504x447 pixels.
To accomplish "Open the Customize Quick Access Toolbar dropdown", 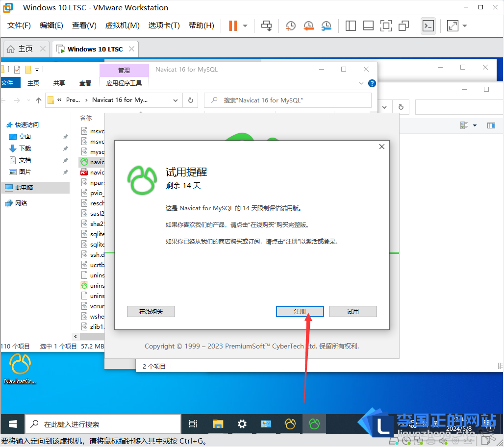I will pos(37,70).
